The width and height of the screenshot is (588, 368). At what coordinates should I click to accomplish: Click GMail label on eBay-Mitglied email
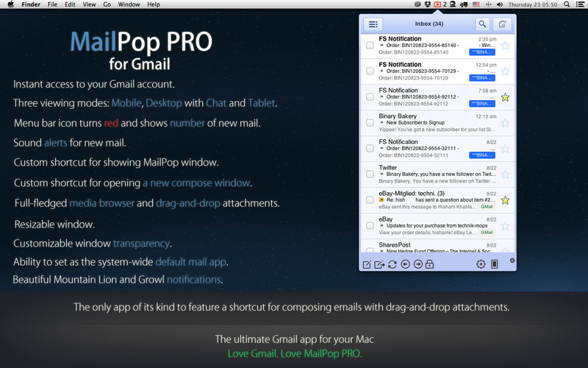pyautogui.click(x=487, y=207)
